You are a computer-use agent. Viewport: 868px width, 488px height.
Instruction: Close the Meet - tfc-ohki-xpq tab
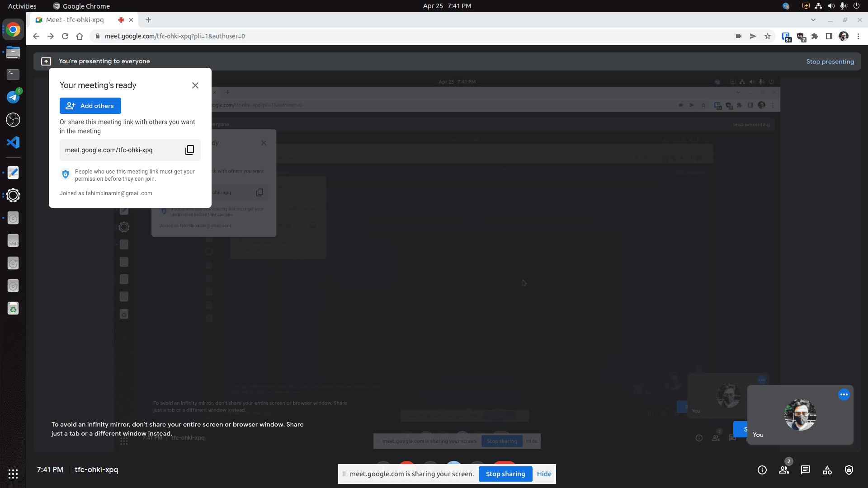pyautogui.click(x=131, y=20)
